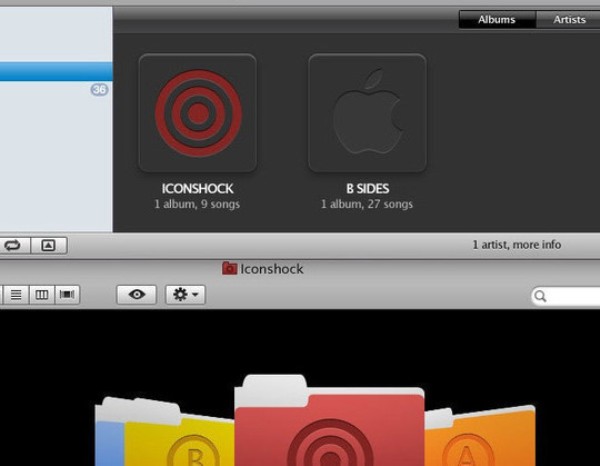Screen dimensions: 600x466
Task: Toggle the repeat playback button
Action: tap(14, 245)
